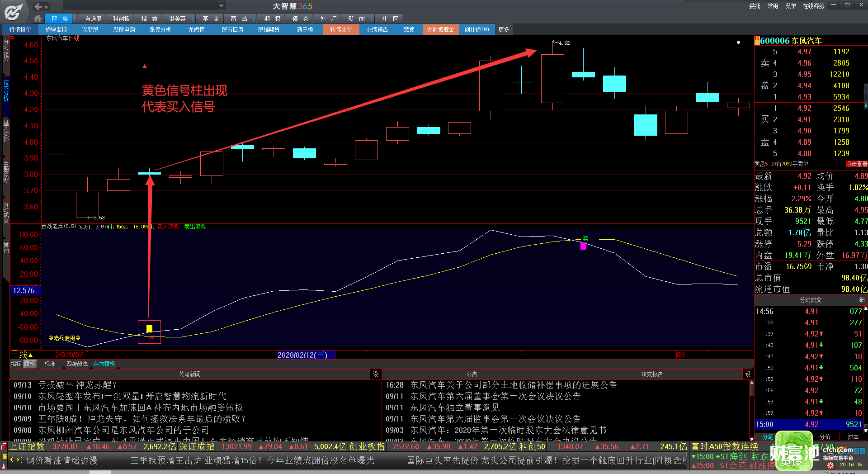Click the news ticker left arrow

[x=12, y=460]
